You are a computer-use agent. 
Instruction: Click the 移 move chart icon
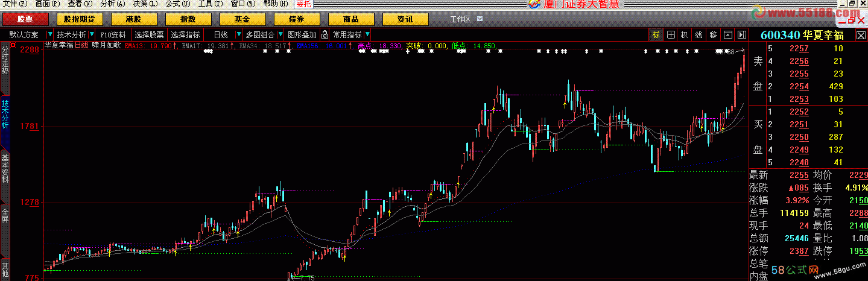point(714,35)
